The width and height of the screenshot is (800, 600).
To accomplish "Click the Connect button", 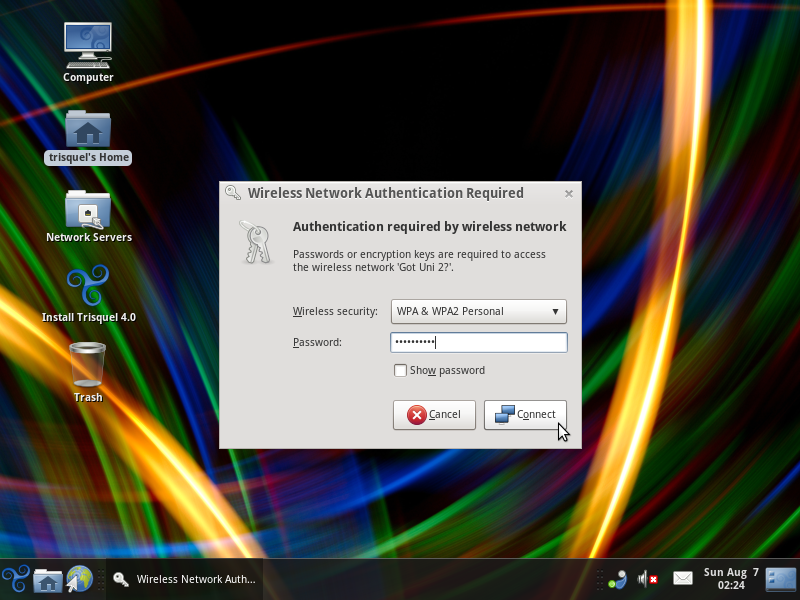I will coord(525,415).
